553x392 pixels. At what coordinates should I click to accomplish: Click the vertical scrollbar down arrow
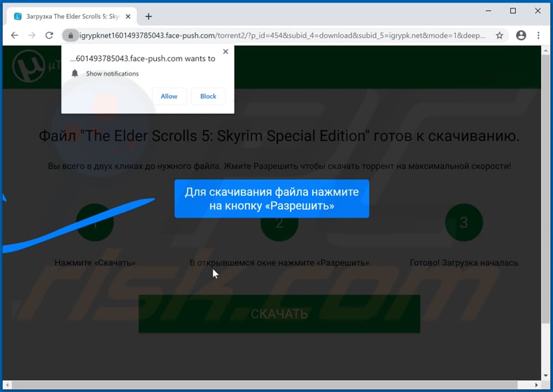[545, 375]
